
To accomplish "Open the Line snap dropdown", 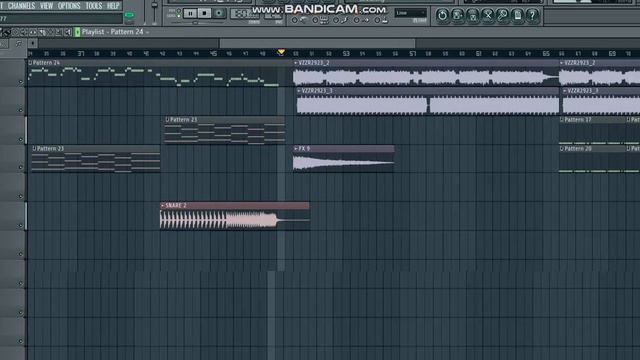I will pos(411,13).
